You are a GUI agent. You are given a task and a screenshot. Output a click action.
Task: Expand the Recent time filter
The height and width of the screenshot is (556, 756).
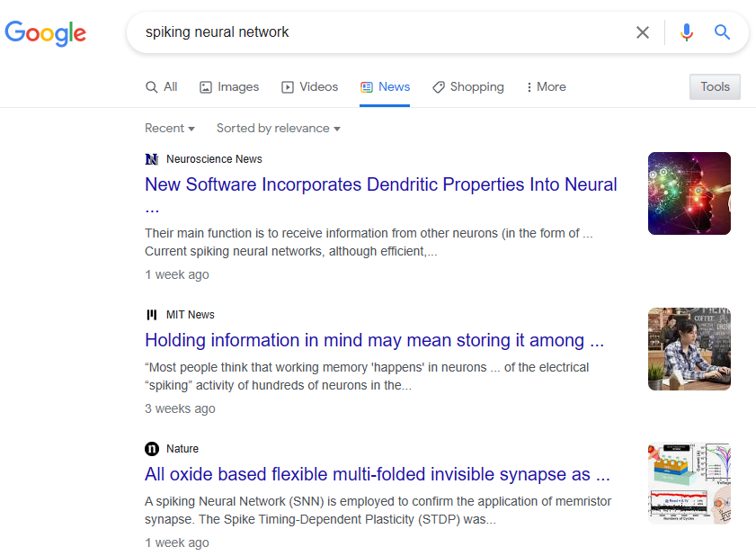170,129
